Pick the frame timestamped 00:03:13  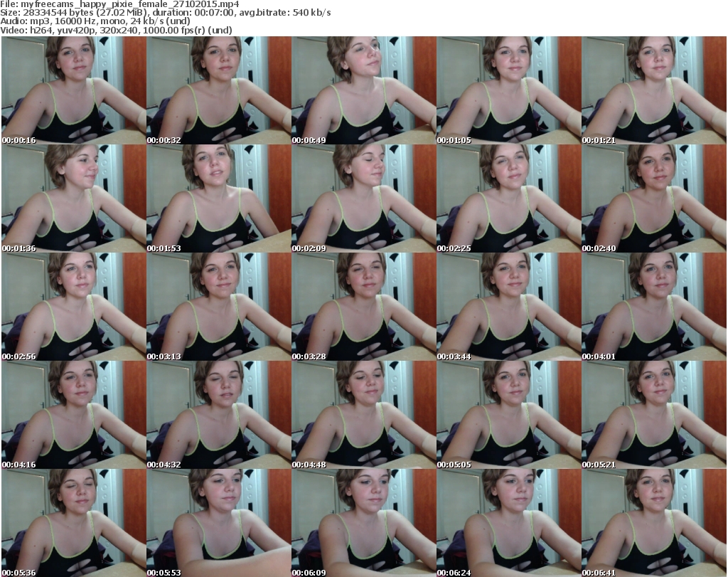pos(219,307)
